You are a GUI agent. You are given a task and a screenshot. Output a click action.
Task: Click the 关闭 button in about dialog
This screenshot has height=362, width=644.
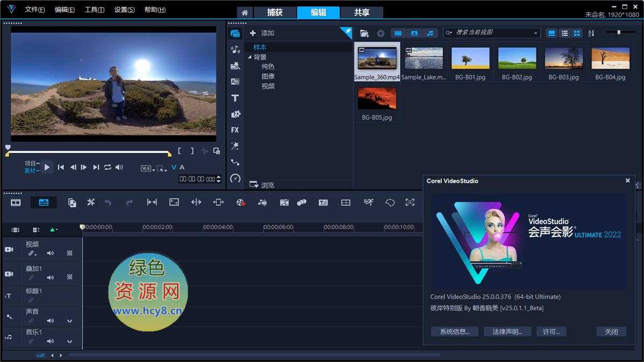[611, 332]
